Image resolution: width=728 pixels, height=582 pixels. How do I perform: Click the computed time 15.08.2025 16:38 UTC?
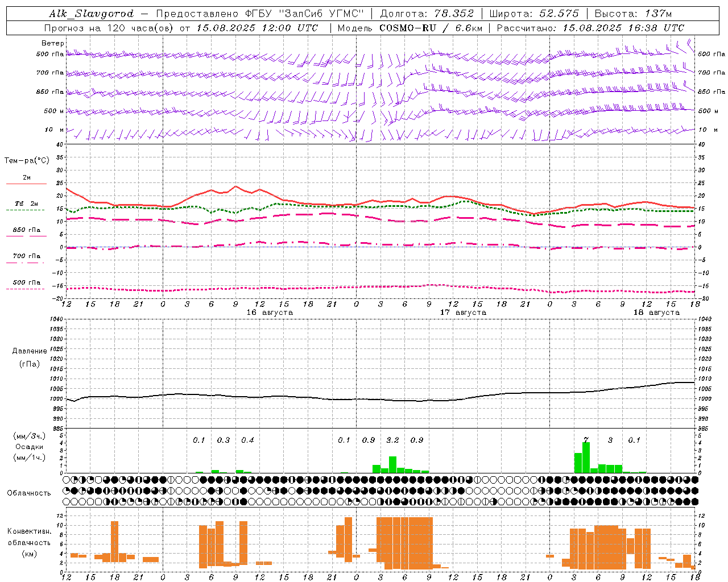pos(623,28)
